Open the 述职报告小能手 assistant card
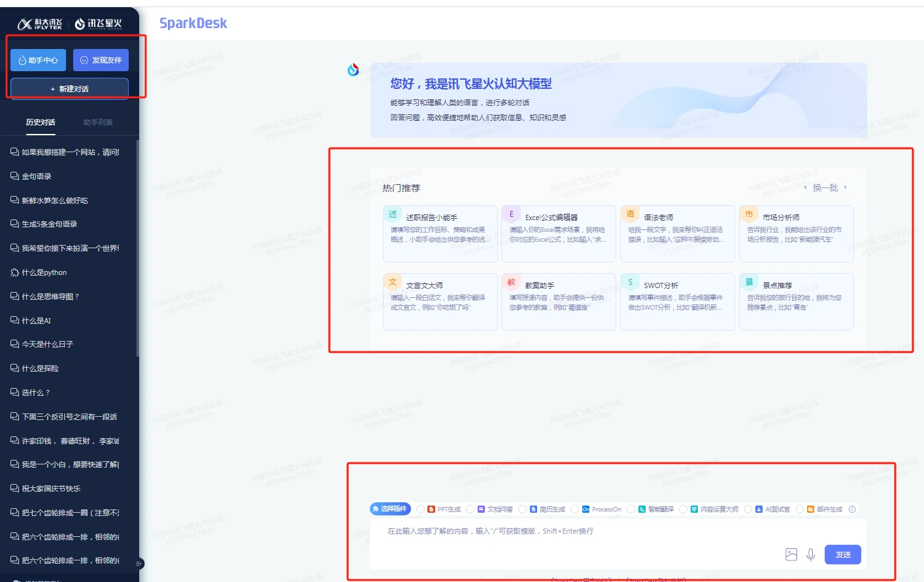 click(440, 234)
